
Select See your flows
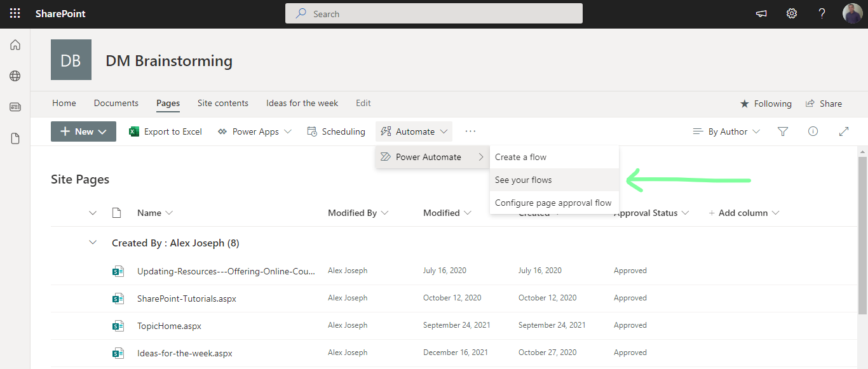tap(554, 180)
